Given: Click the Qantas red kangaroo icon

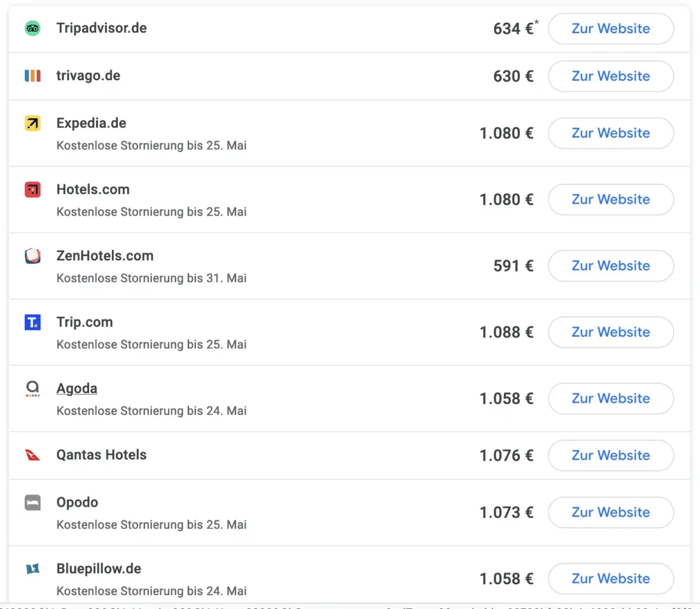Looking at the screenshot, I should 32,455.
